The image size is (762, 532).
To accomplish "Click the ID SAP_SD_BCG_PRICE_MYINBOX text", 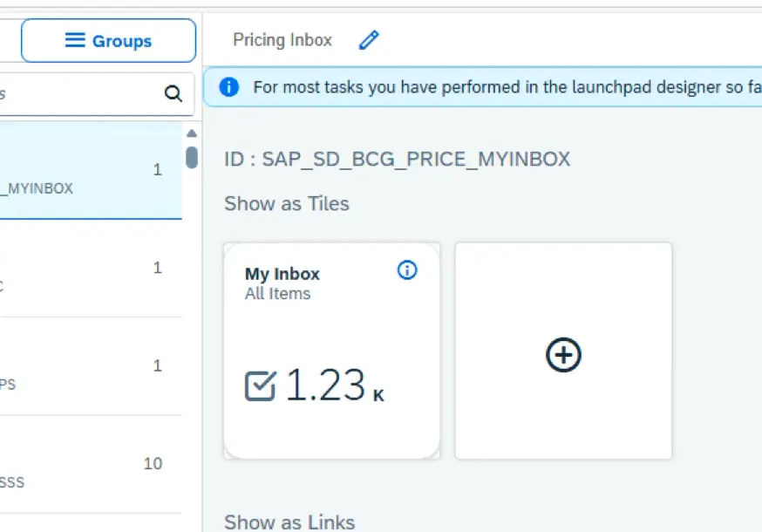I will coord(397,159).
